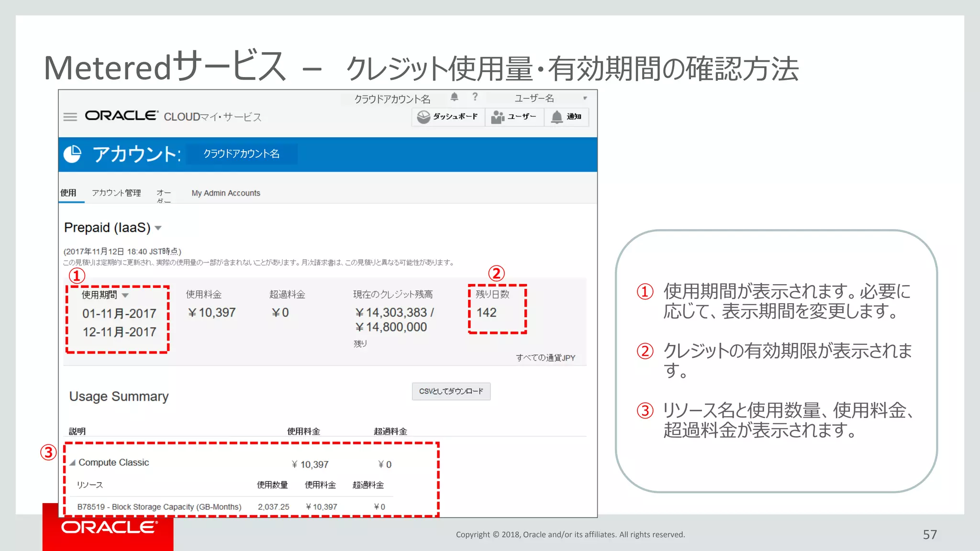Click the すべての通貨JPY label
The height and width of the screenshot is (551, 980).
point(546,358)
